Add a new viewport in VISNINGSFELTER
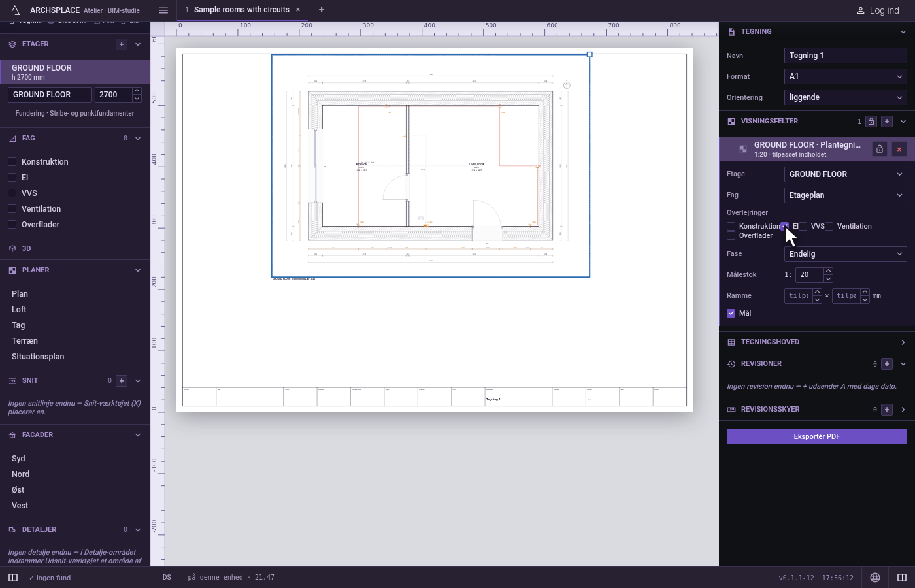The width and height of the screenshot is (915, 588). (887, 122)
